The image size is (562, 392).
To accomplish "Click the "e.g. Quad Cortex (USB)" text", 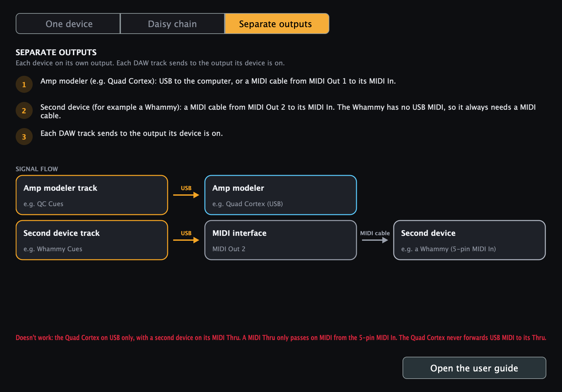I will 248,204.
